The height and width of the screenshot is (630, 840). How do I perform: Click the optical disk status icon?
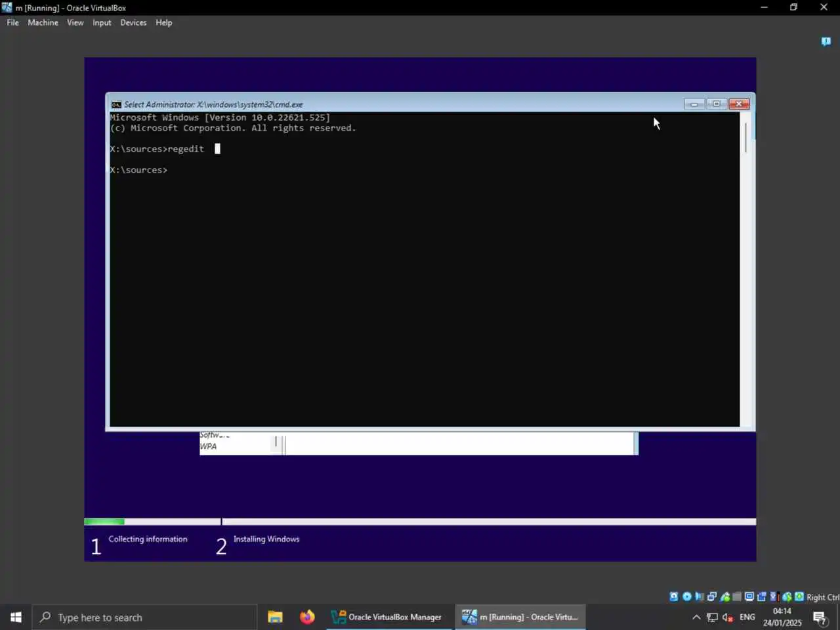click(x=687, y=597)
